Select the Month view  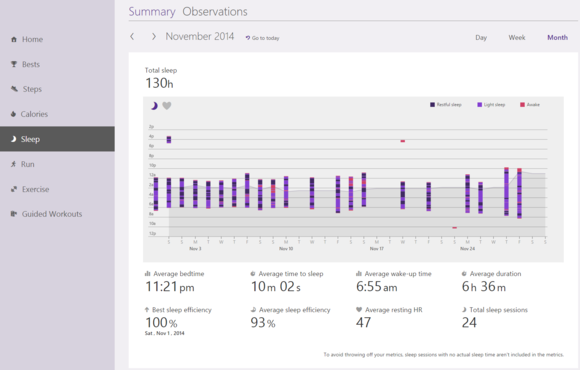(557, 37)
